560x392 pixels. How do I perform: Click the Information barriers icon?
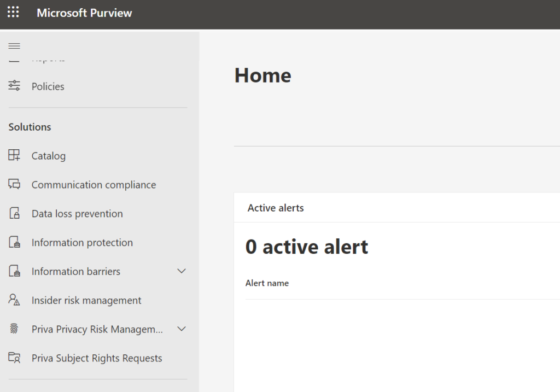(x=14, y=271)
